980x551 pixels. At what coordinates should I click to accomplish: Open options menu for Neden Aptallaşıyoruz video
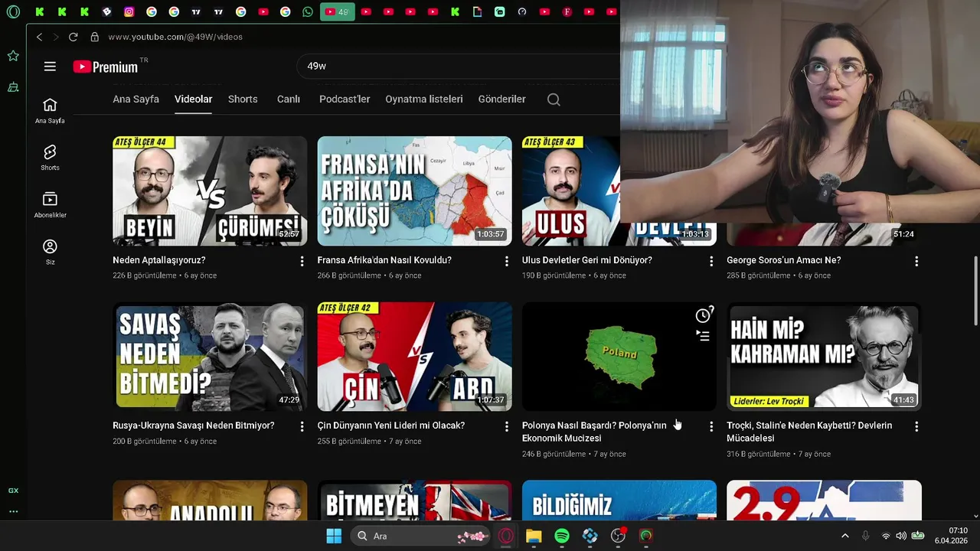tap(302, 261)
